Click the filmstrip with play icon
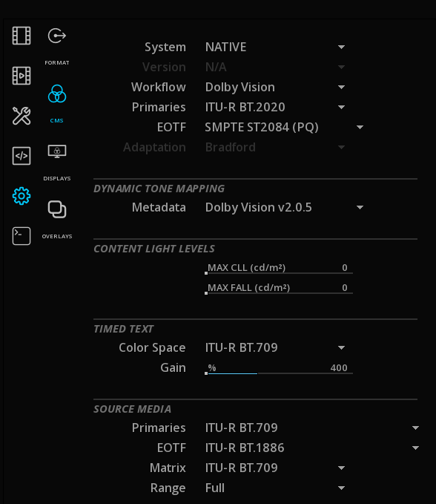436x504 pixels. tap(22, 76)
